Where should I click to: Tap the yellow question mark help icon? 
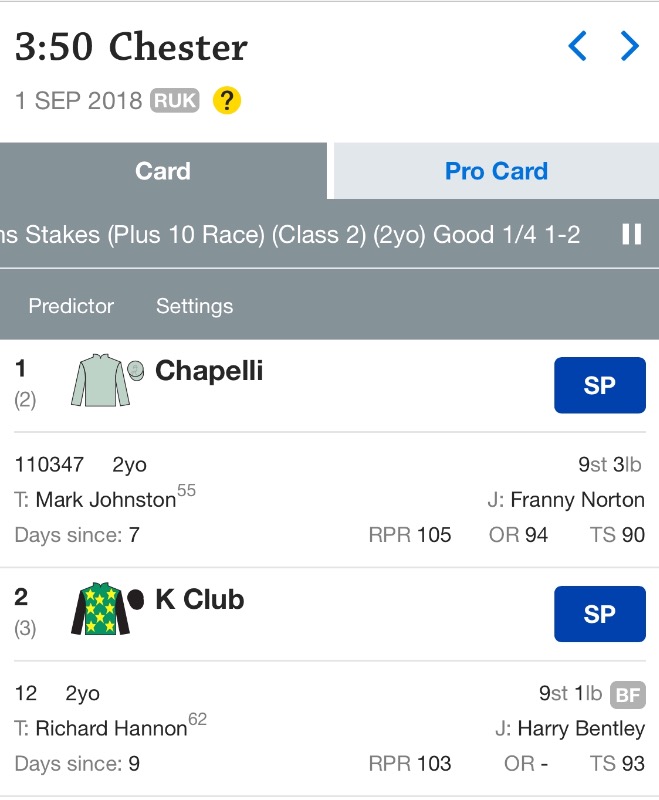tap(227, 101)
